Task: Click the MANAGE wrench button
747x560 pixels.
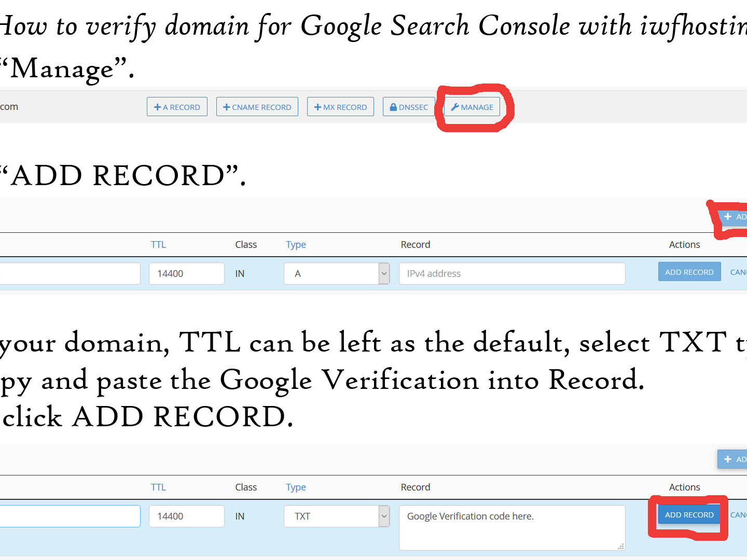Action: [472, 107]
